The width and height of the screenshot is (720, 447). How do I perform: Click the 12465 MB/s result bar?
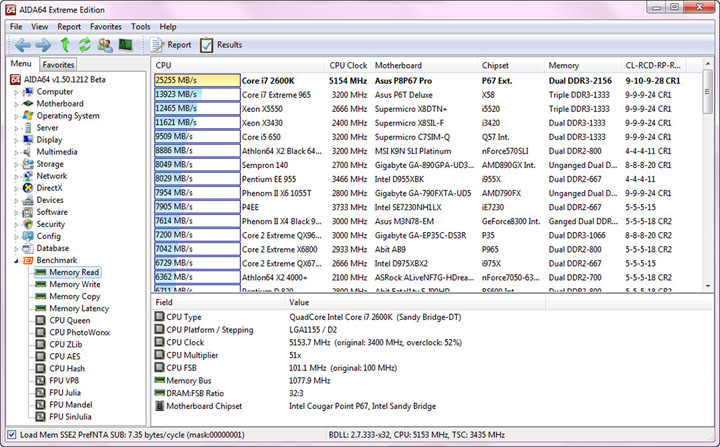(197, 109)
